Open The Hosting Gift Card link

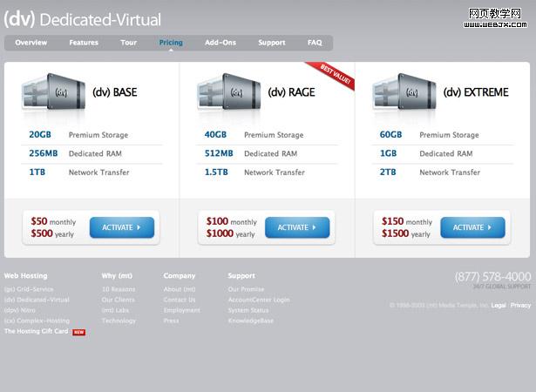coord(37,332)
